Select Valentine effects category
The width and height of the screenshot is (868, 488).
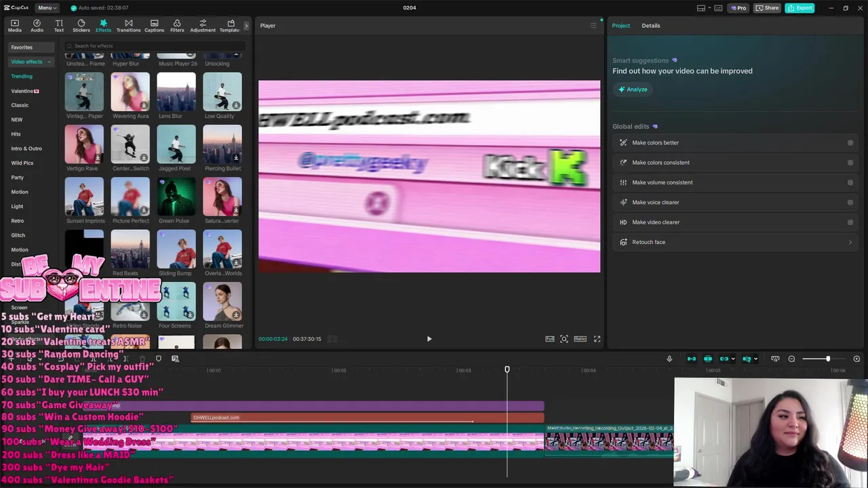[25, 91]
